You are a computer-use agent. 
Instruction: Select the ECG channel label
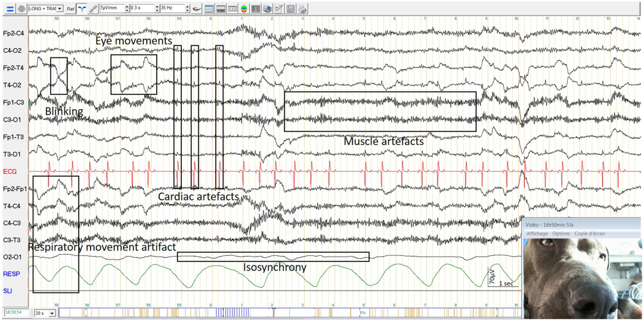tap(10, 172)
